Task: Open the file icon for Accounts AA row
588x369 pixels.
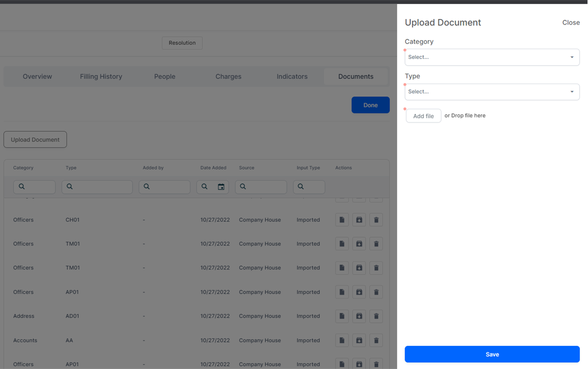Action: coord(342,340)
